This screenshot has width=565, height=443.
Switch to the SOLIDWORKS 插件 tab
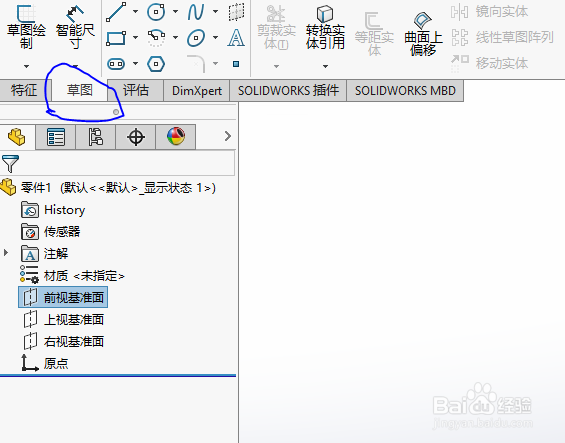click(288, 90)
